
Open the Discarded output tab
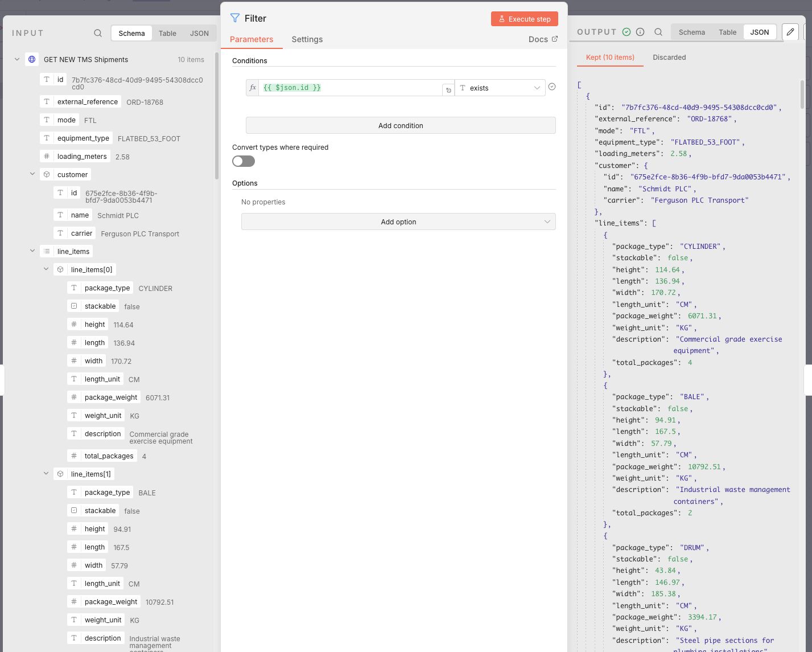click(x=669, y=58)
